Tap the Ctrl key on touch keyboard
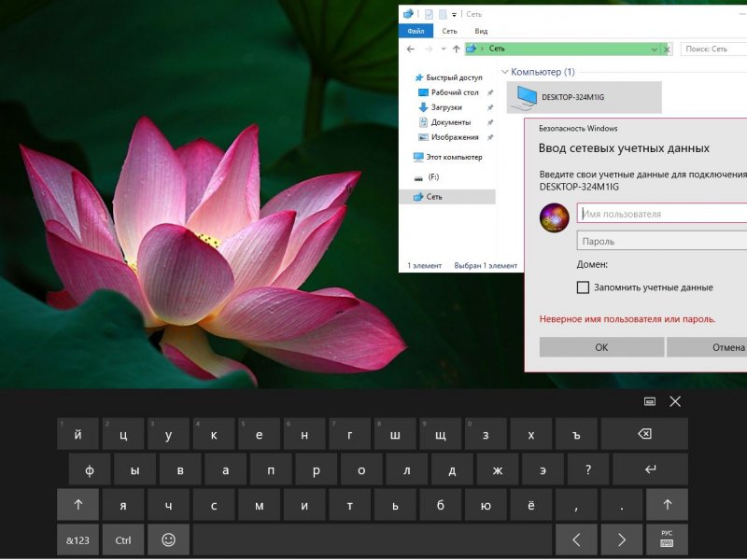 pos(123,540)
